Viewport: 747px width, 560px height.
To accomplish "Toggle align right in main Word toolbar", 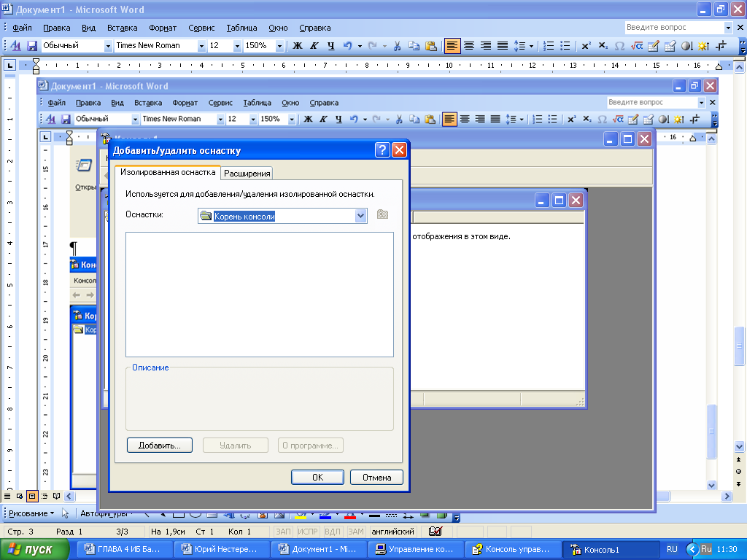I will [485, 46].
